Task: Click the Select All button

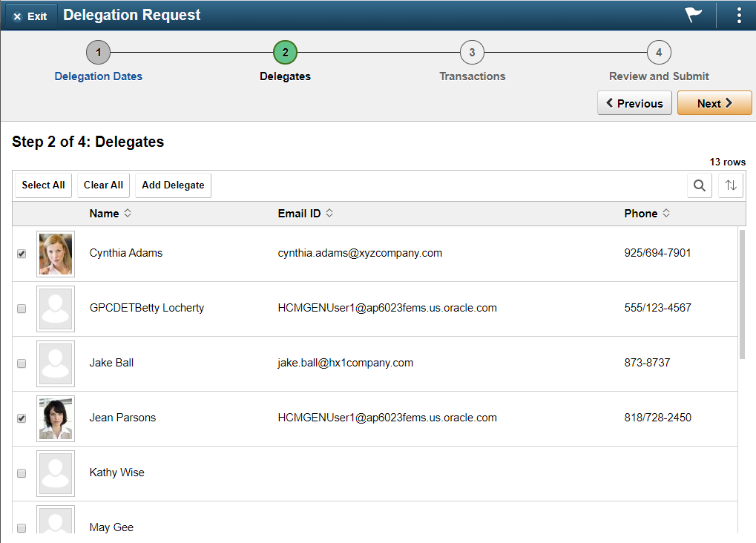Action: 43,185
